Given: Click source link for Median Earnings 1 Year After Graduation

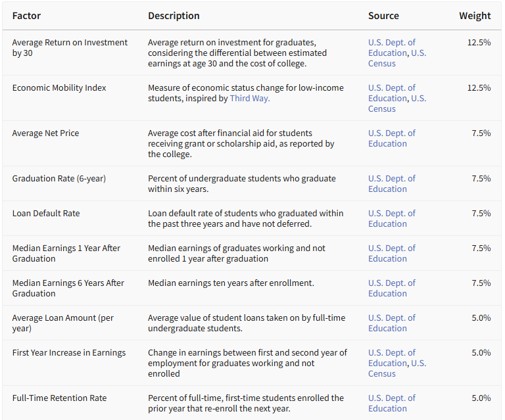Looking at the screenshot, I should 391,254.
